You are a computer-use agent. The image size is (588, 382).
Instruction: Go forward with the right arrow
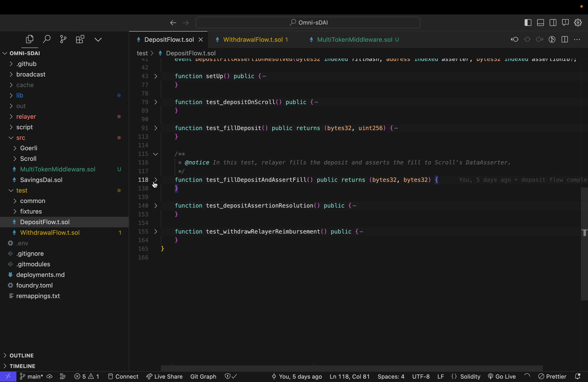(x=186, y=23)
